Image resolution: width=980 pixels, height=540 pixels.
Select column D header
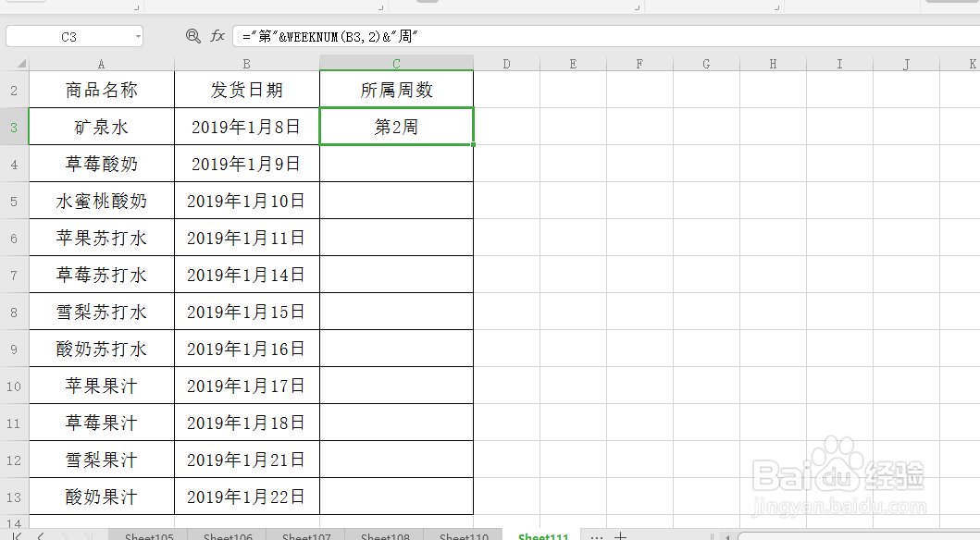[506, 63]
